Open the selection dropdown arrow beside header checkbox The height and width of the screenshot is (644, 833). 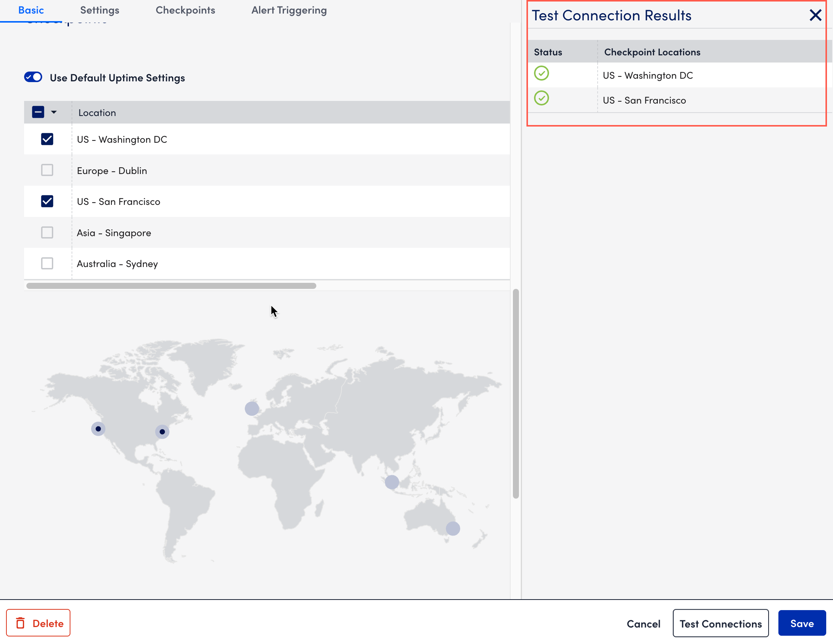54,112
